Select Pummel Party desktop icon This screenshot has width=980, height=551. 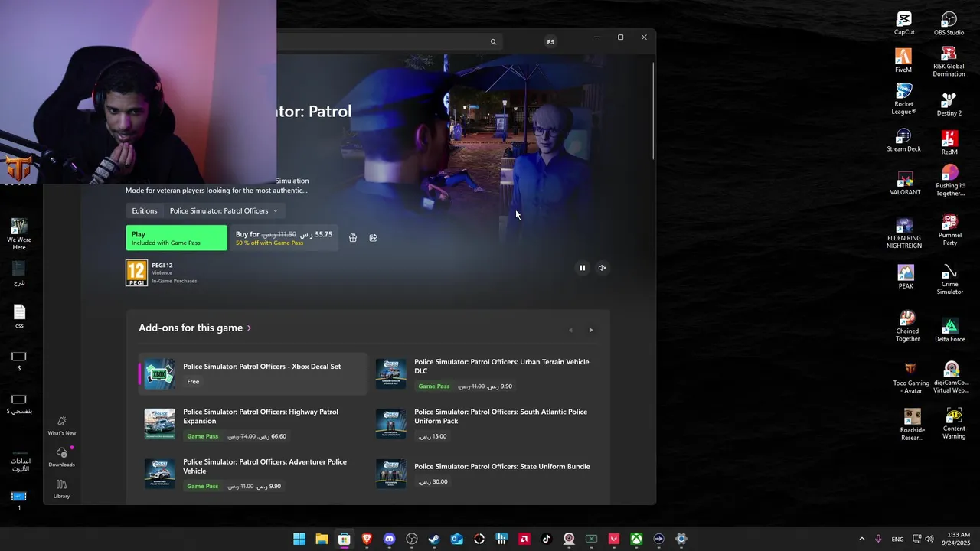click(949, 230)
